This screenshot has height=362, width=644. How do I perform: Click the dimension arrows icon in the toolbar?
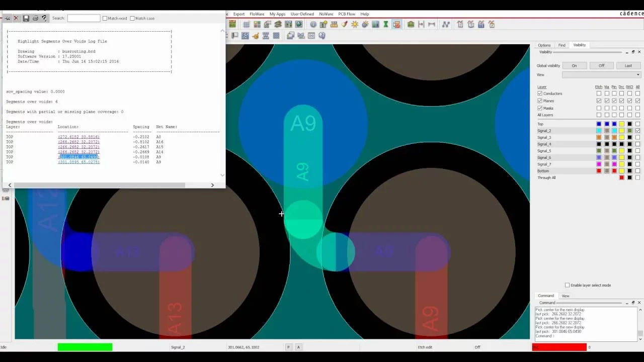432,24
